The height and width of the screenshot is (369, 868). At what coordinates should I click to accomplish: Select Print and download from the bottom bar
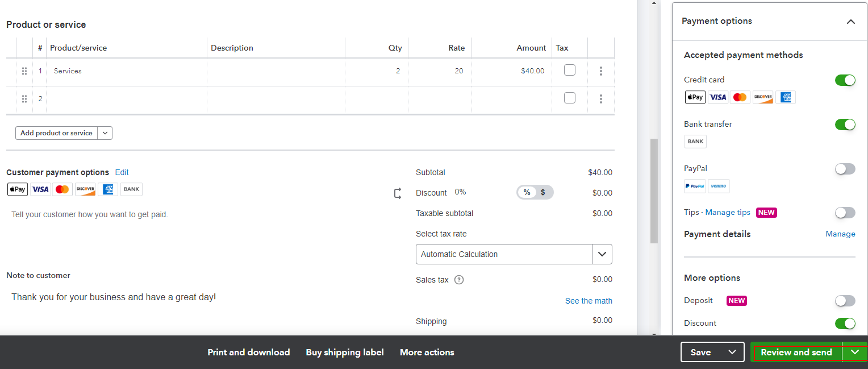coord(248,352)
